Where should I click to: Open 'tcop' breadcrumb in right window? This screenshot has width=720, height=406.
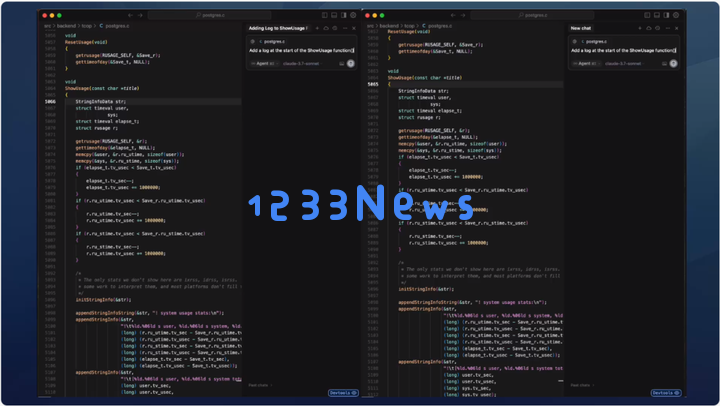coord(410,26)
